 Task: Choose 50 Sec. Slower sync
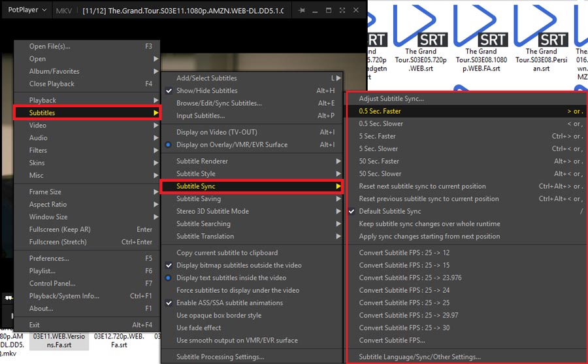tap(466, 174)
